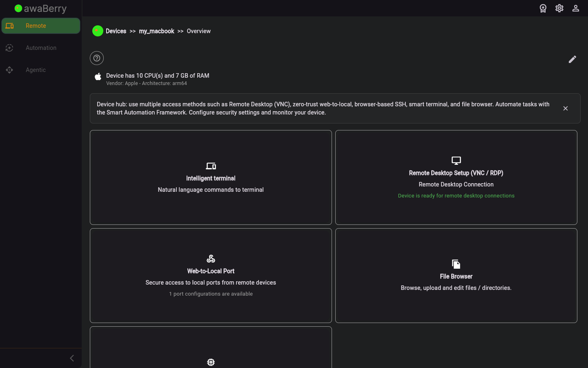Open the Automation section in sidebar
The height and width of the screenshot is (368, 588).
(41, 48)
